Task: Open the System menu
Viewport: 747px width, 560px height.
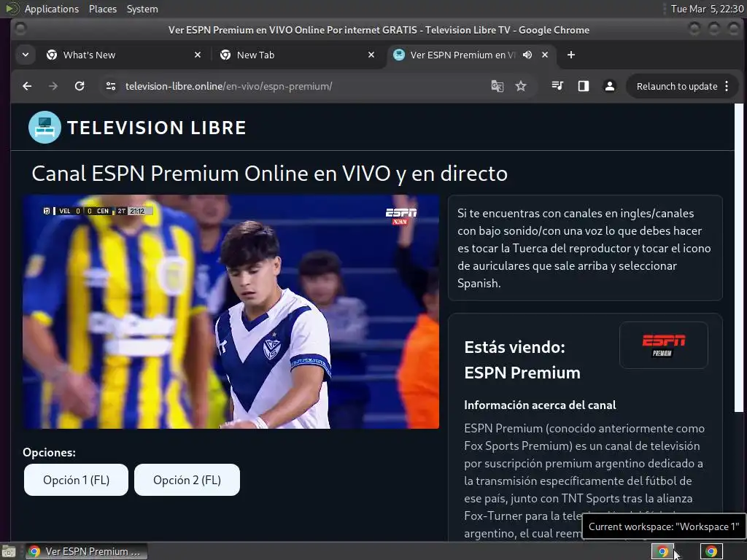Action: [x=142, y=9]
